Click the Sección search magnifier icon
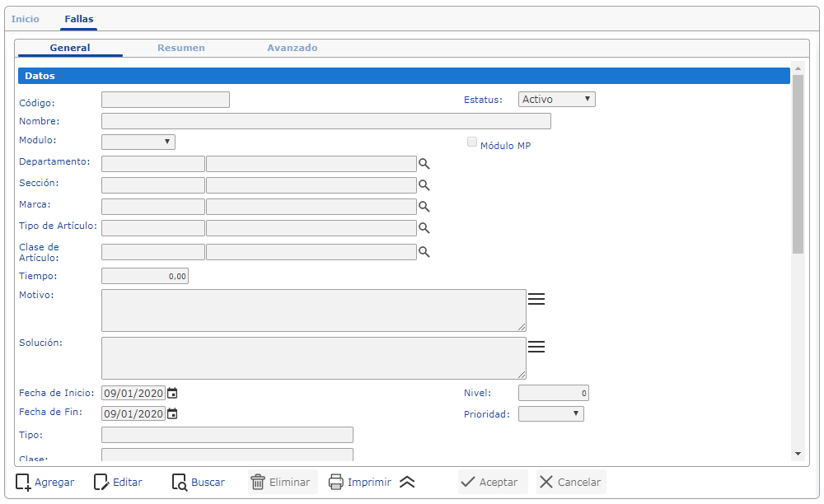 point(424,185)
